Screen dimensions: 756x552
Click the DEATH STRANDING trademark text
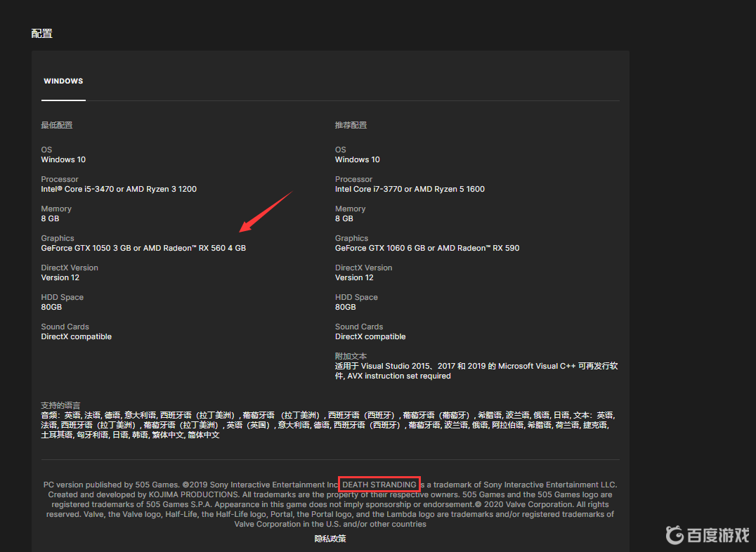pos(379,485)
